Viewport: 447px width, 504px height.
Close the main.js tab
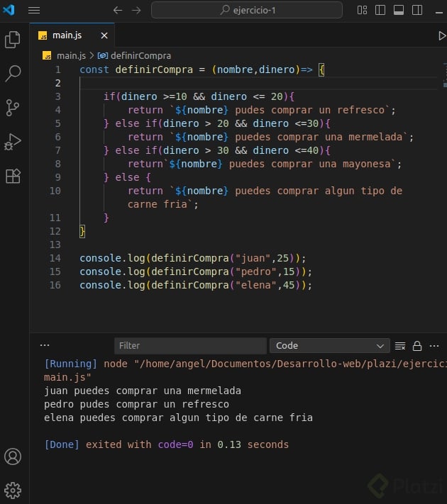pos(105,35)
